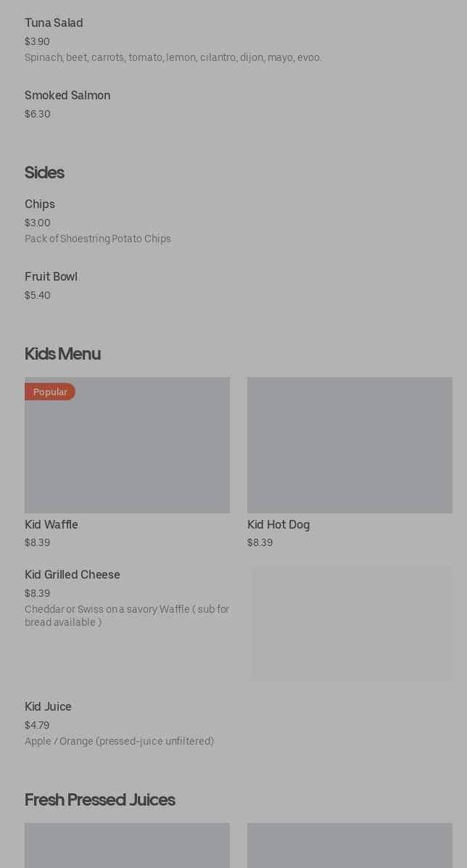Click the Kid Grilled Cheese description text
Screen dimensions: 467x868
pyautogui.click(x=127, y=616)
